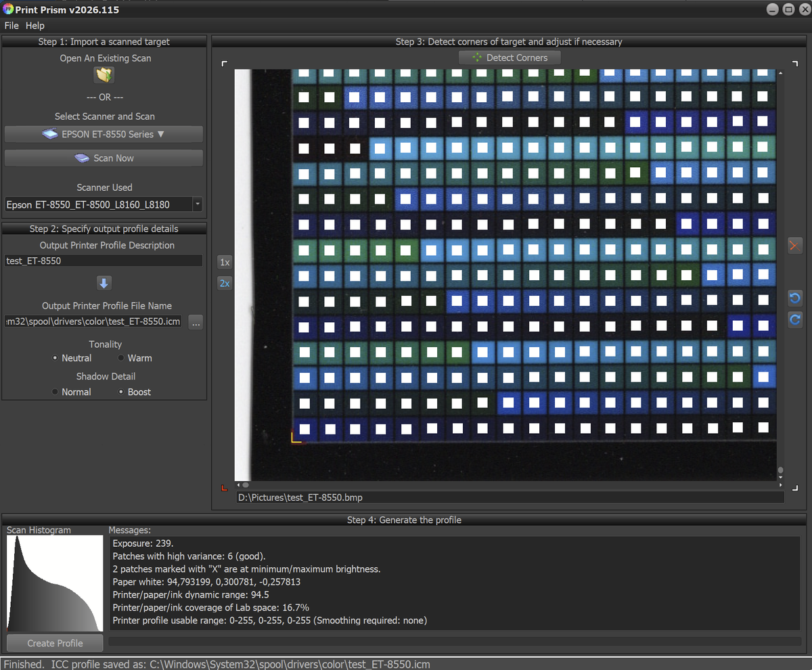Viewport: 812px width, 670px height.
Task: Click the Create Profile button
Action: (55, 643)
